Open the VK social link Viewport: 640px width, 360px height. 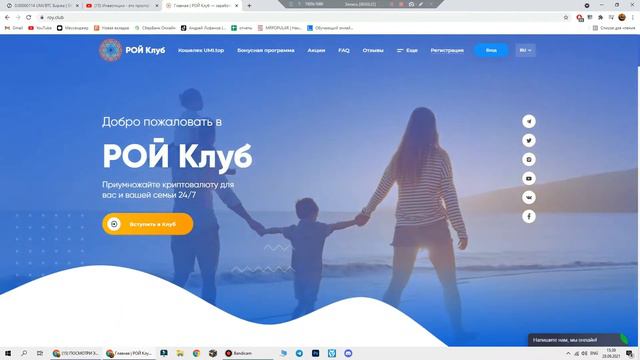529,198
